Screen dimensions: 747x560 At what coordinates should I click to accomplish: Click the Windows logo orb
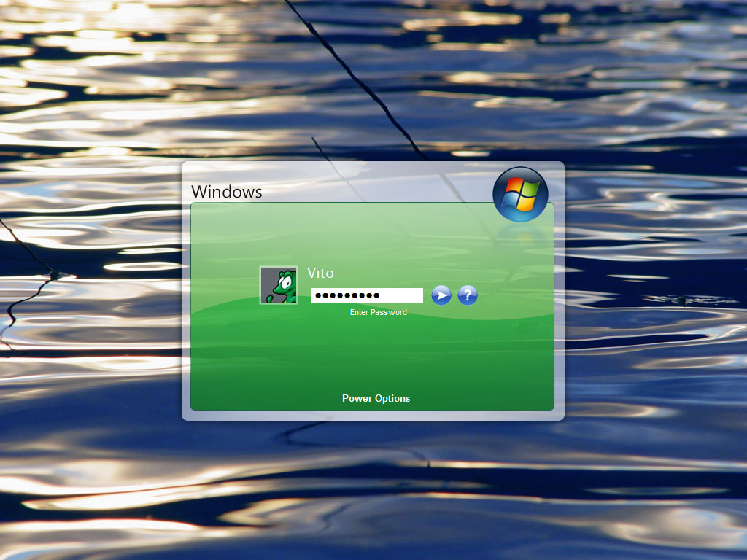coord(520,194)
